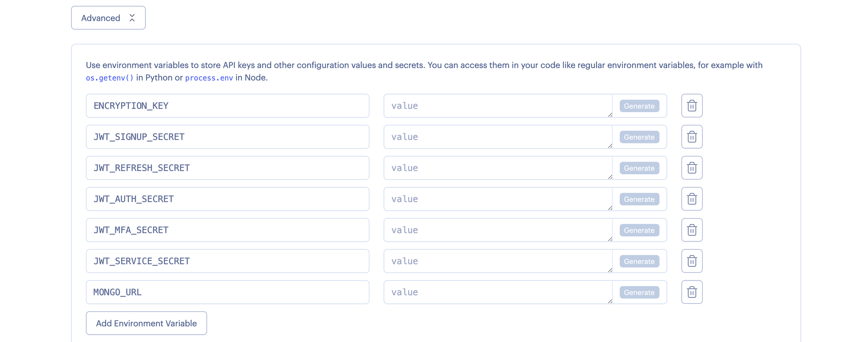Click the os.getenv() code link
The image size is (868, 342).
coord(109,78)
